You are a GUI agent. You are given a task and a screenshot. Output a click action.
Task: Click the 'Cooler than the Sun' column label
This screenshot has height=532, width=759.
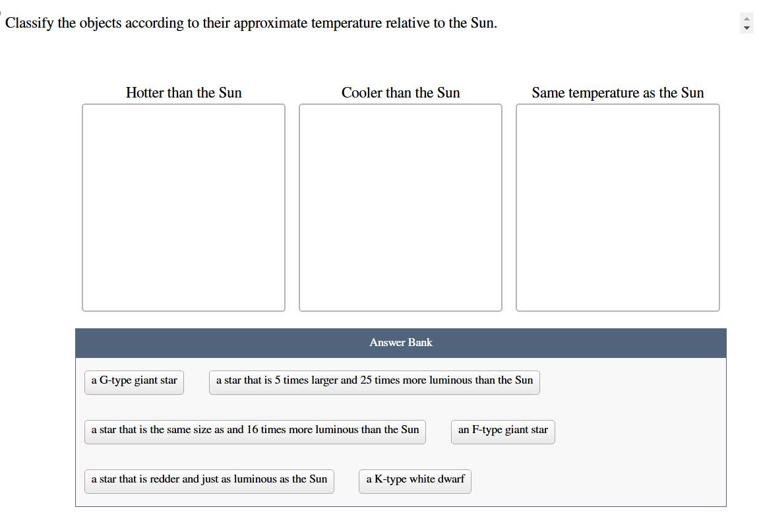click(x=400, y=93)
